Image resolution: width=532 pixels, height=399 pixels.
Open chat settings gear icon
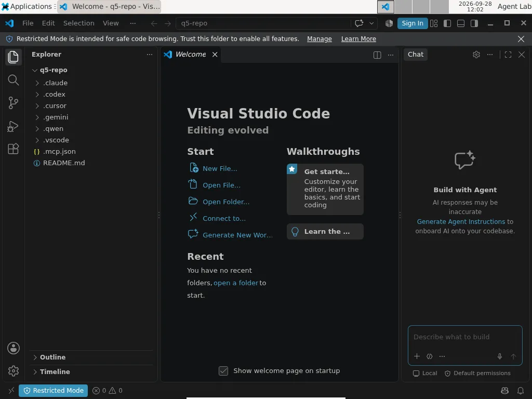point(476,55)
